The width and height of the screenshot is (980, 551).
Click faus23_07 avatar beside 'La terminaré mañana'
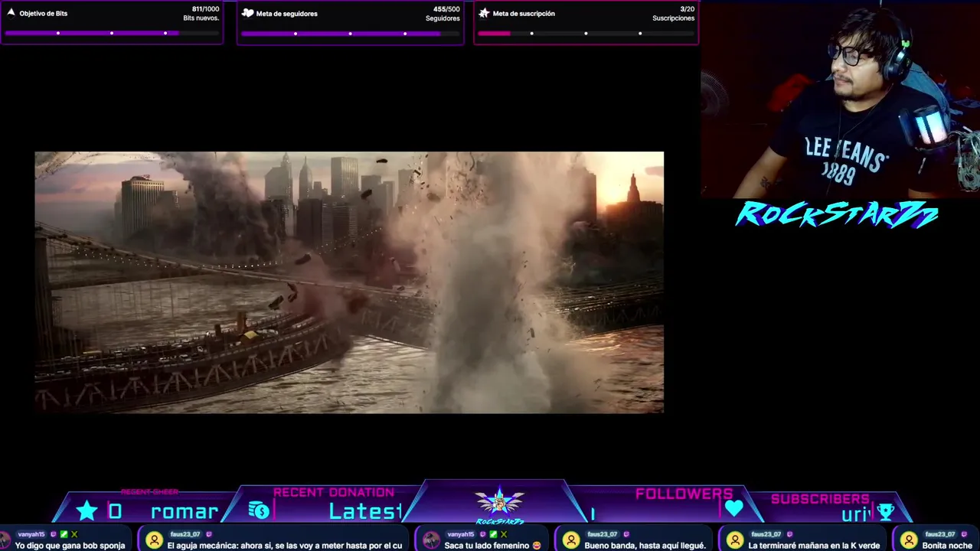[x=735, y=540]
